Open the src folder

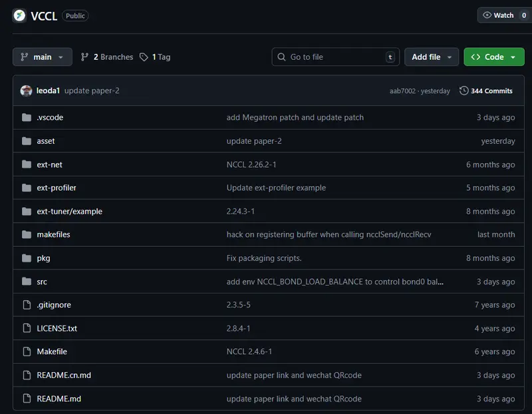(42, 282)
